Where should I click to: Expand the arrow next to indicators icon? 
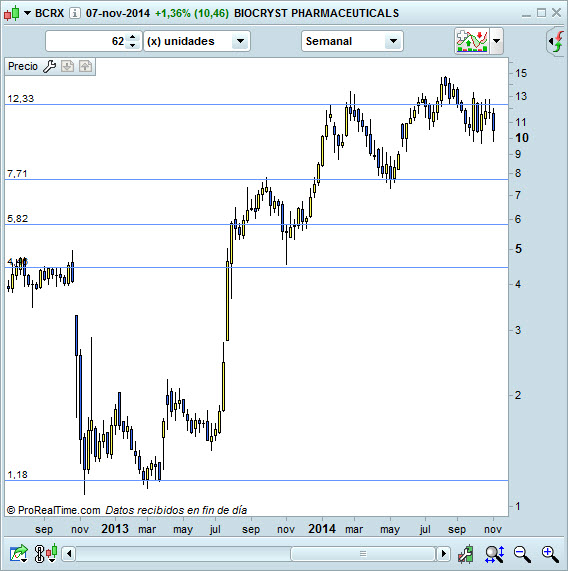pos(496,41)
